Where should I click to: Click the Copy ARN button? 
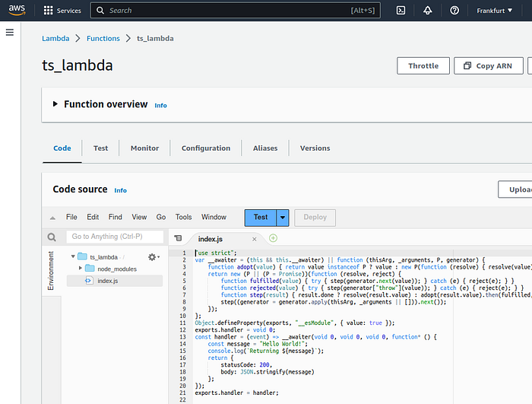488,66
